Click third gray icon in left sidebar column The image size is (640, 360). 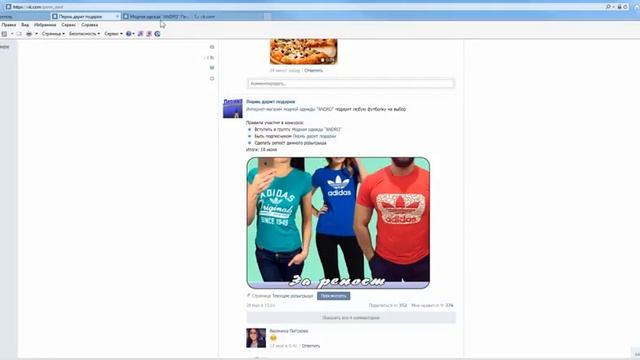(x=212, y=68)
